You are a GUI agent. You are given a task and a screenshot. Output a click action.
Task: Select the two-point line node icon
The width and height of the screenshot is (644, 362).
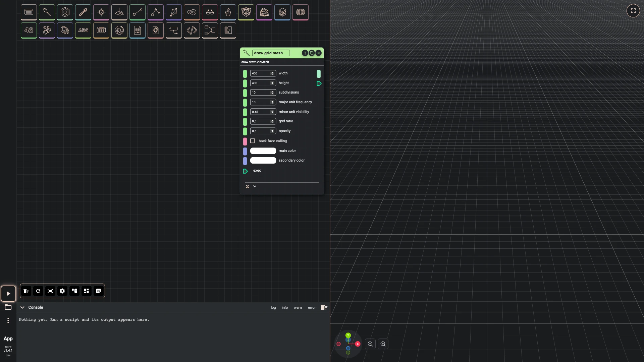(138, 12)
